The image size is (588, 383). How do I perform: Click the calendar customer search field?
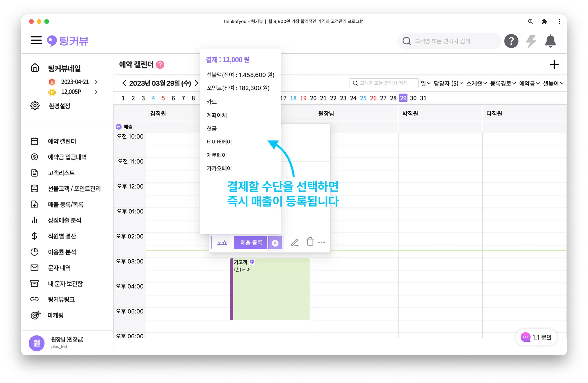[384, 83]
